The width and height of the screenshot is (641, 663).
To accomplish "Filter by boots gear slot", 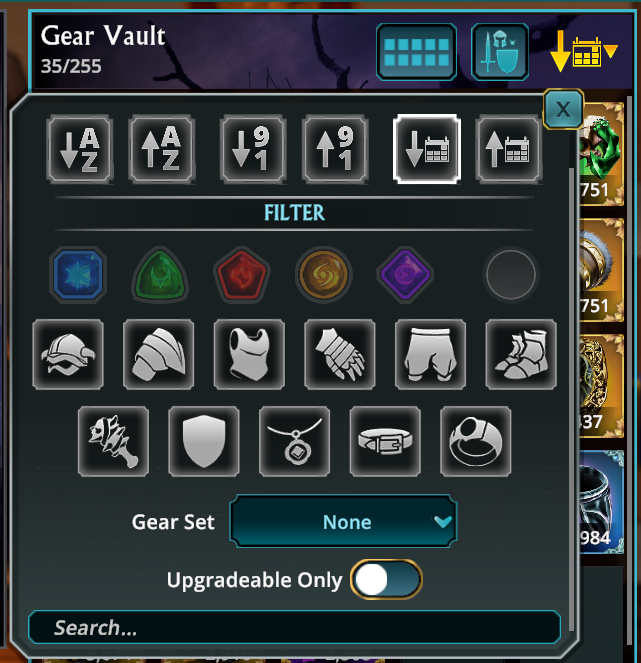I will coord(521,354).
